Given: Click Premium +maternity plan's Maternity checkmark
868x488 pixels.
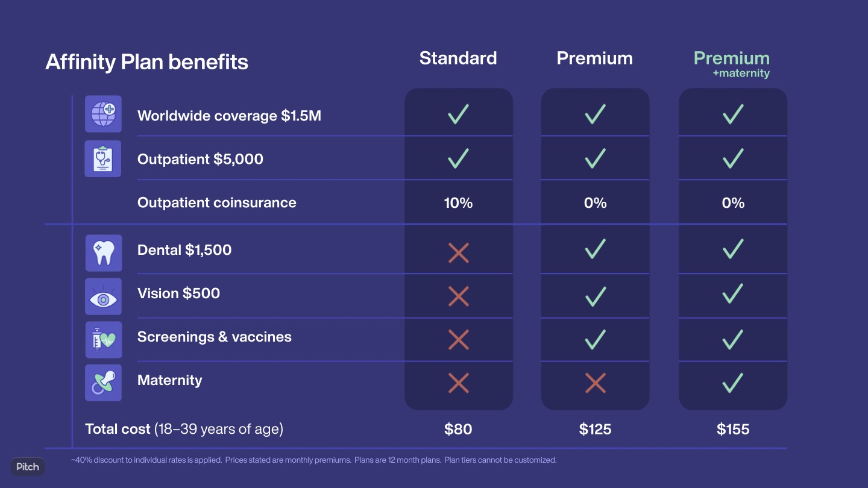Looking at the screenshot, I should pyautogui.click(x=732, y=383).
